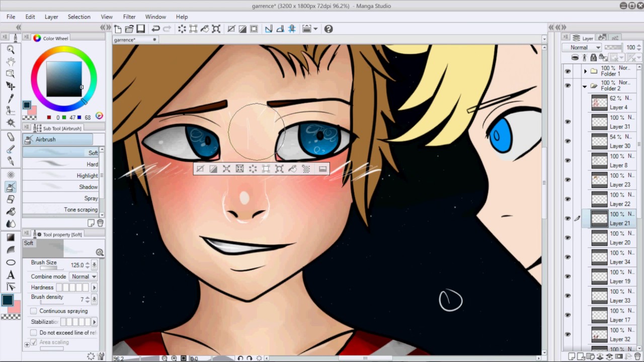644x362 pixels.
Task: Pick a shade in the color square
Action: (x=64, y=78)
